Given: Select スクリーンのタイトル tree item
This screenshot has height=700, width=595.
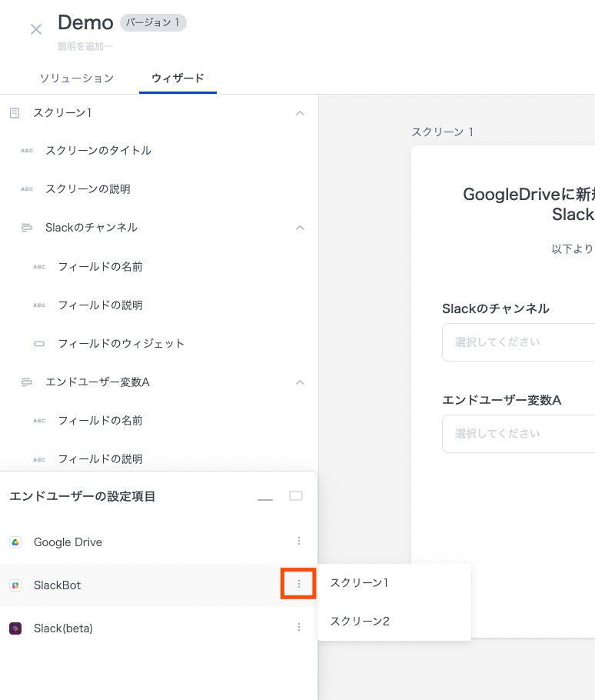Looking at the screenshot, I should point(98,151).
